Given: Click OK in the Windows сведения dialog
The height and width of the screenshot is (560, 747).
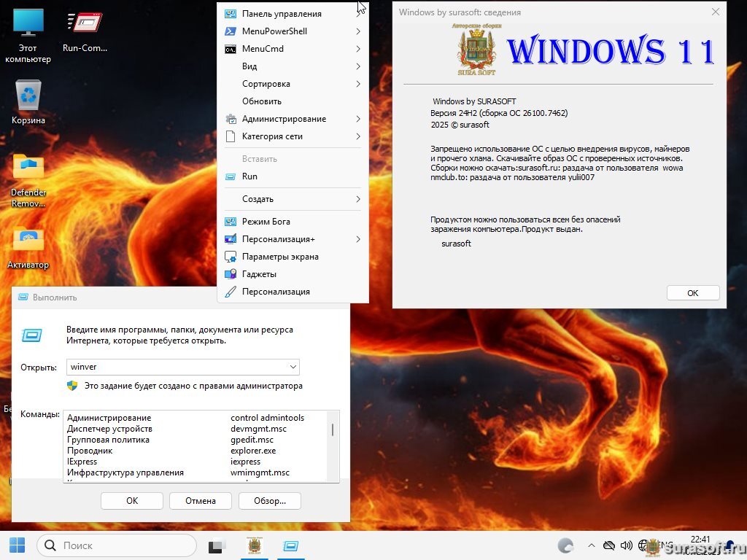Looking at the screenshot, I should [x=693, y=293].
